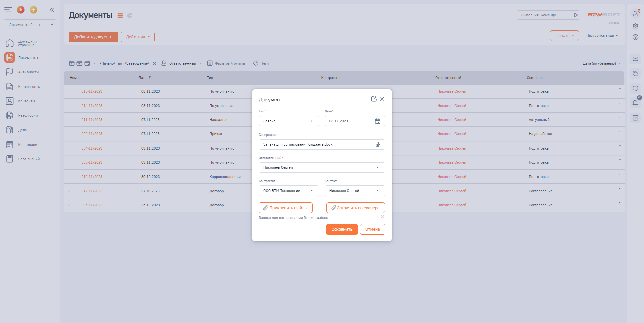Screen dimensions: 644x323
Task: Open document link 011-11/2023
Action: point(92,120)
